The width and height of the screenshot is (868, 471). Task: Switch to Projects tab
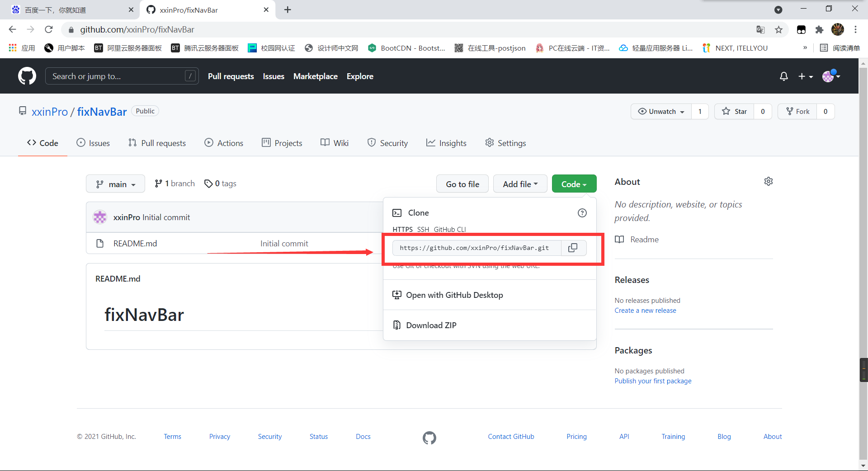pyautogui.click(x=282, y=143)
